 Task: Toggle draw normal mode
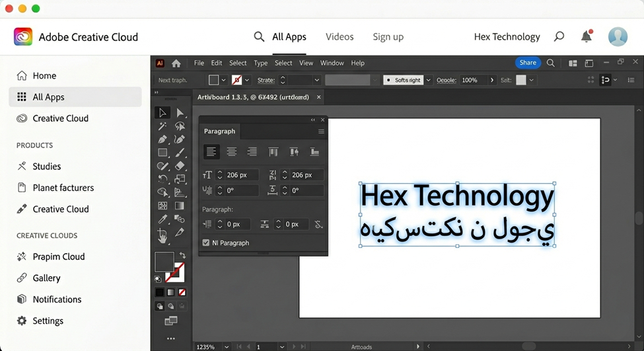pyautogui.click(x=160, y=306)
